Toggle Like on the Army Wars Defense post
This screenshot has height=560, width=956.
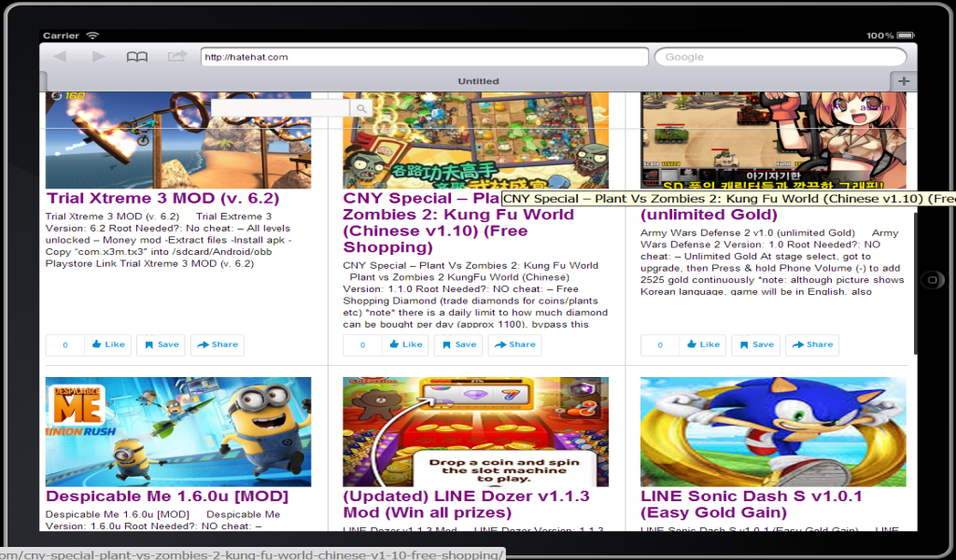point(702,344)
